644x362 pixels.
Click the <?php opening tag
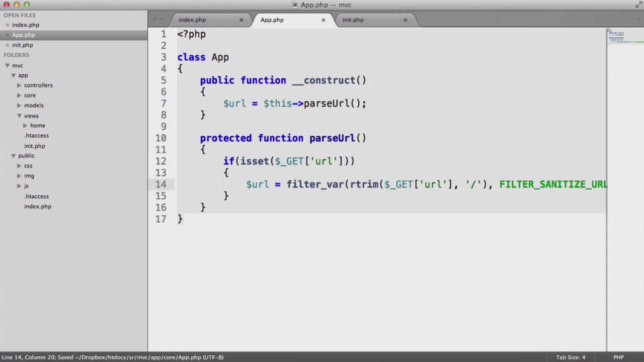(x=191, y=34)
